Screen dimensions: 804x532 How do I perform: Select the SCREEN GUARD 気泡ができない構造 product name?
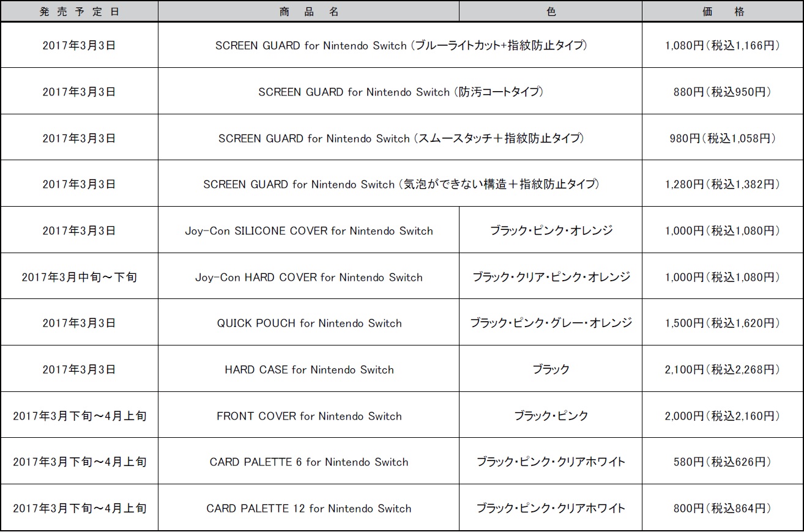[400, 184]
